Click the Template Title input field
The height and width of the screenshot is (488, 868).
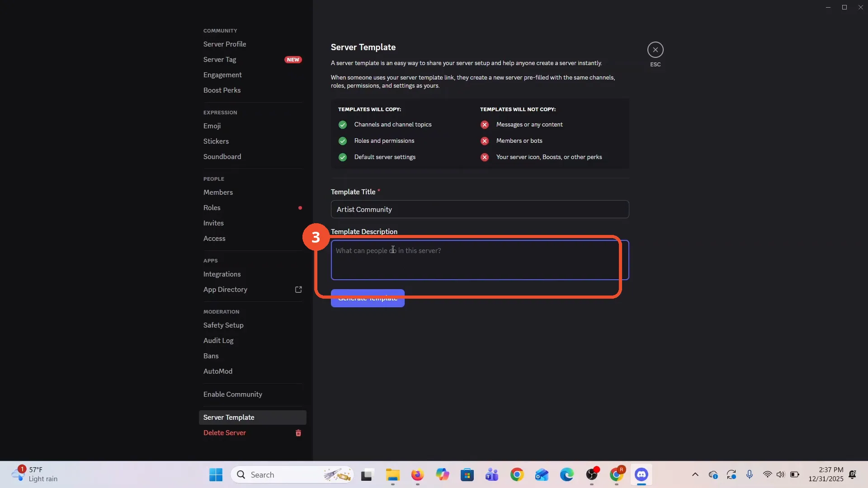pyautogui.click(x=480, y=209)
